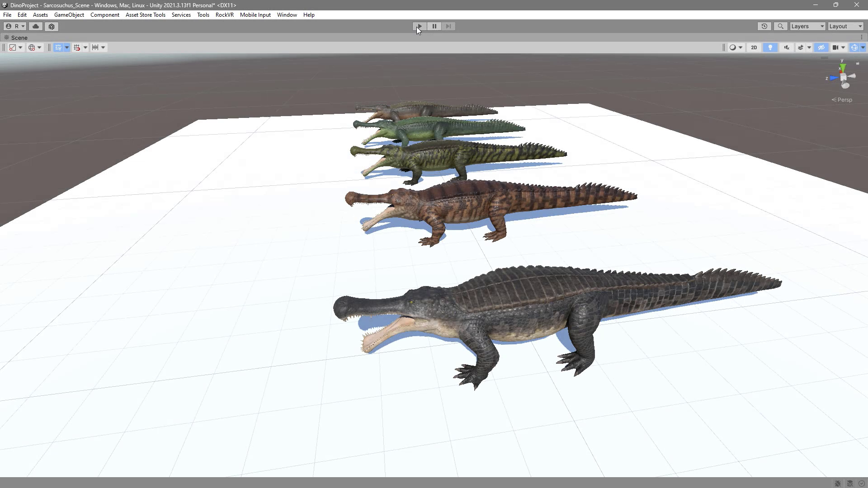
Task: Click the Pause button
Action: pos(434,26)
